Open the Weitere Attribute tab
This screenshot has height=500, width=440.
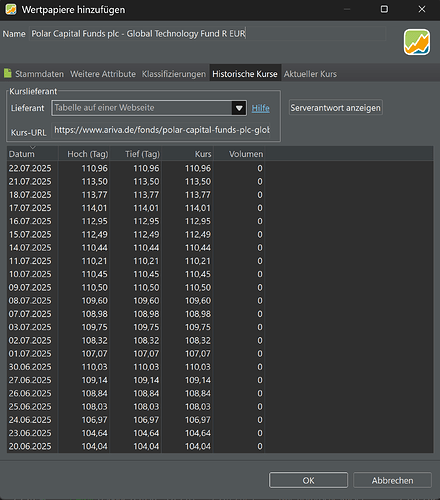coord(103,74)
